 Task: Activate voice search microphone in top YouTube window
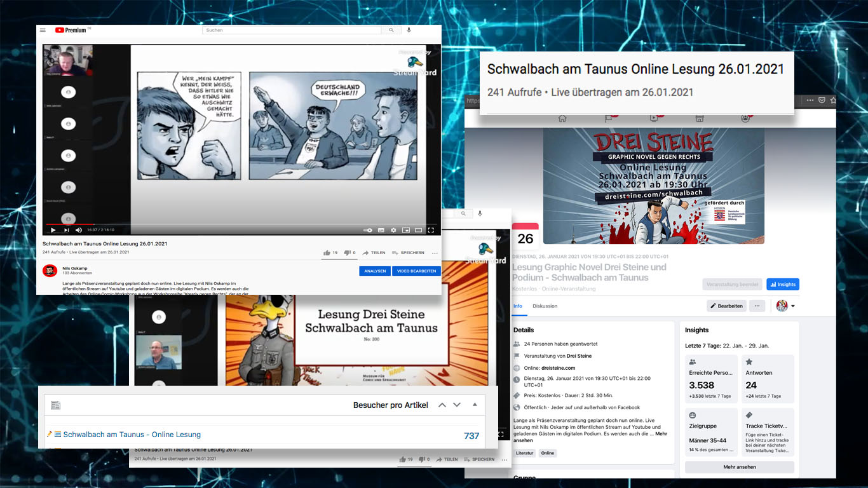409,30
